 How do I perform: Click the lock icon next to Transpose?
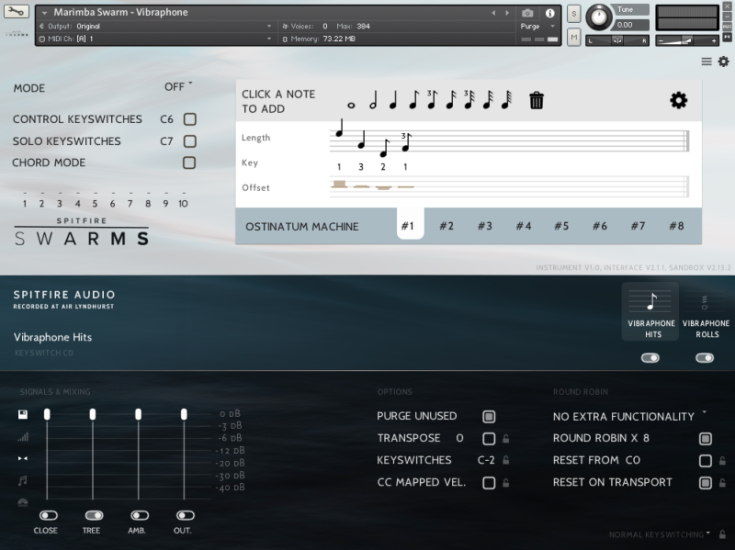[x=506, y=438]
